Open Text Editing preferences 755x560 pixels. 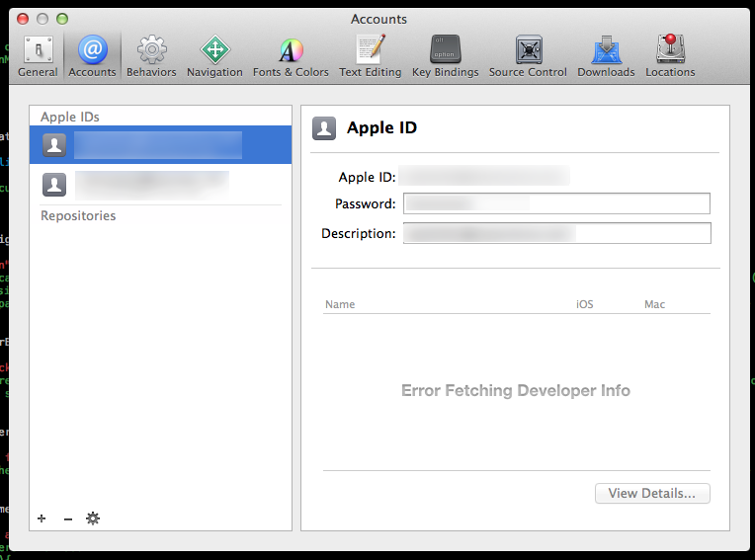(370, 56)
